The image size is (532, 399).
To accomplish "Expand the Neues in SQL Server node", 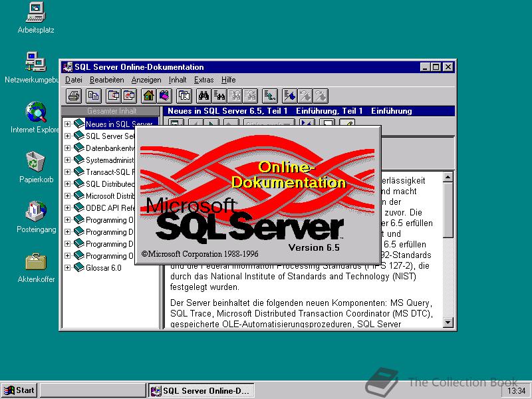I will (x=68, y=124).
